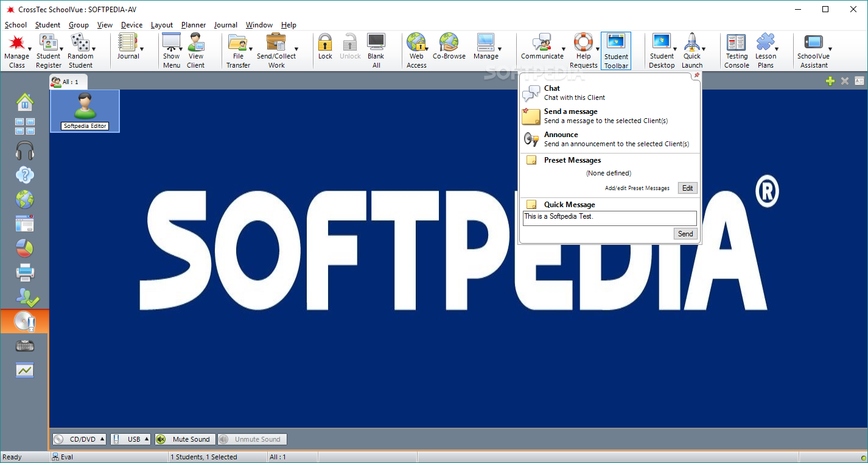Expand Send/Collect Work dropdown arrow
The image size is (868, 463).
[x=296, y=50]
